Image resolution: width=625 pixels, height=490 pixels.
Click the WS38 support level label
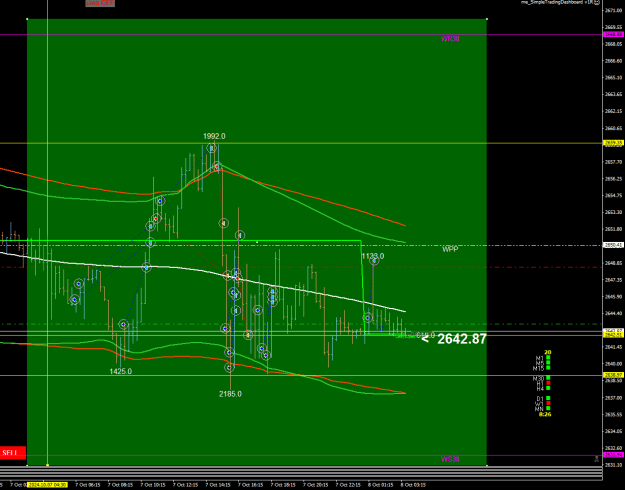[x=450, y=459]
